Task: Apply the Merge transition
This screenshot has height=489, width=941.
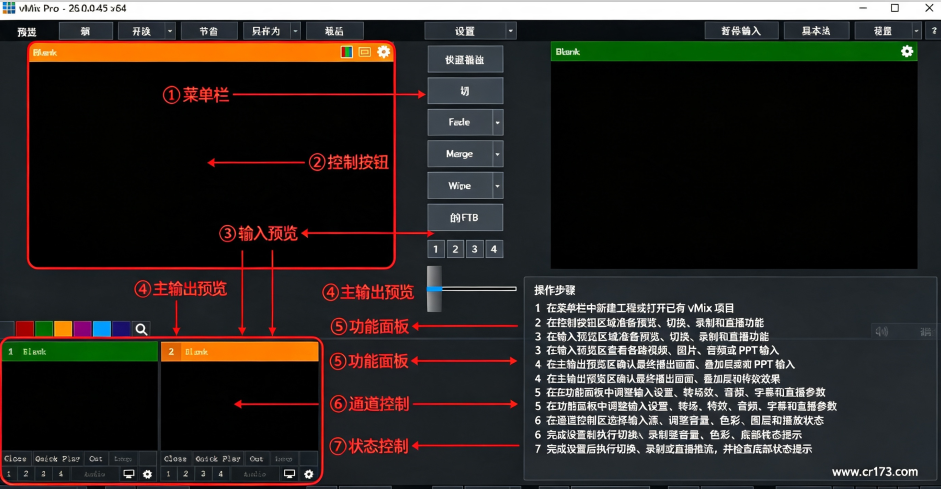Action: pos(460,154)
